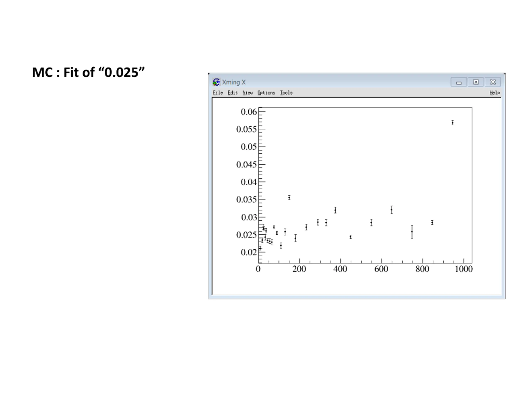Open the Options menu
The image size is (532, 399).
[x=266, y=93]
